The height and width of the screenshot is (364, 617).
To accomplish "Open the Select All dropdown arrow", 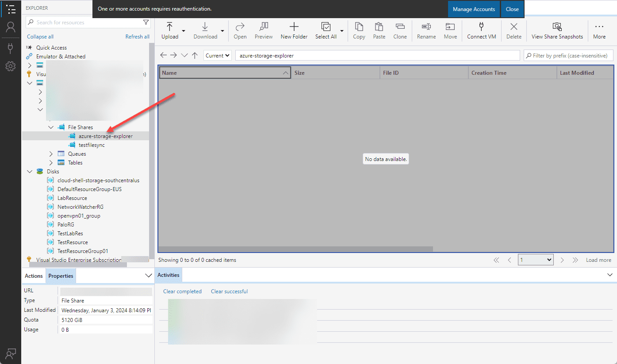I will click(x=342, y=31).
